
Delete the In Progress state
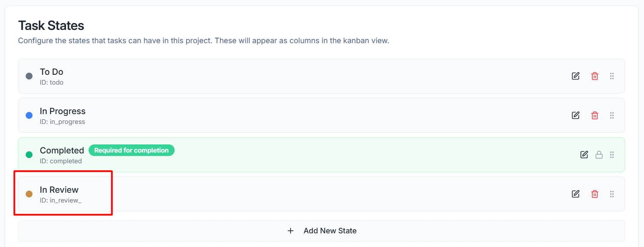[594, 115]
